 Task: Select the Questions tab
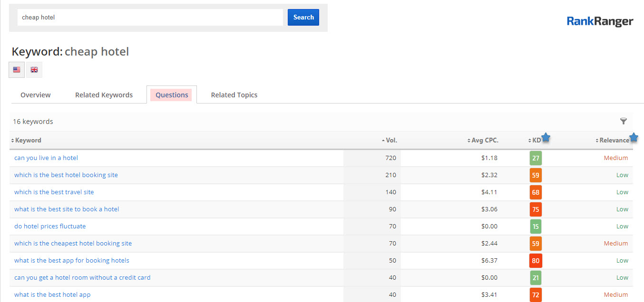172,95
